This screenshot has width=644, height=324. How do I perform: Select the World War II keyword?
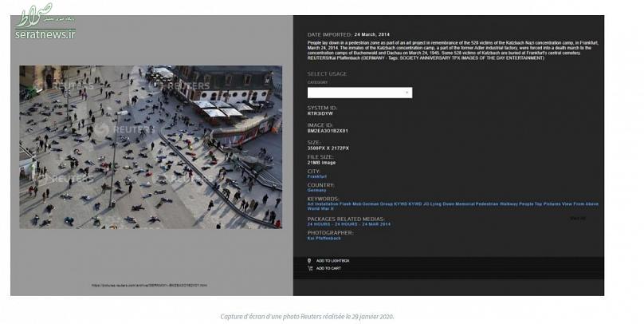point(320,208)
